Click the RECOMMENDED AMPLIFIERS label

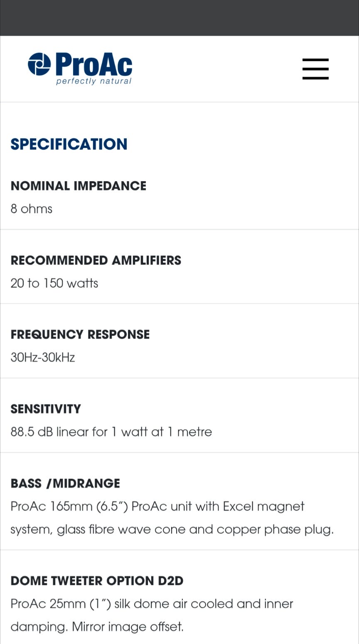point(96,260)
